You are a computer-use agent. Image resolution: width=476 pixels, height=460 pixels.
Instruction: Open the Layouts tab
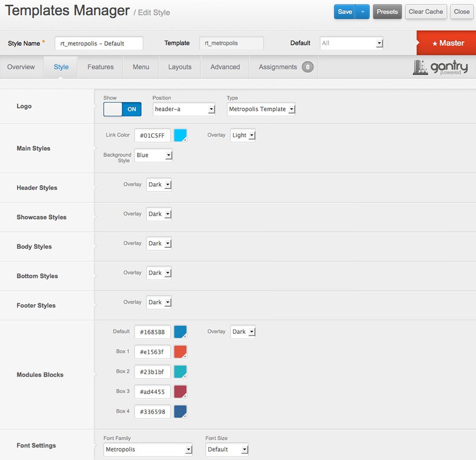180,67
